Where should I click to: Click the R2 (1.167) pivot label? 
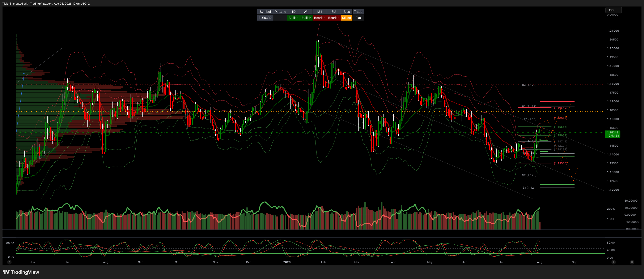click(529, 106)
